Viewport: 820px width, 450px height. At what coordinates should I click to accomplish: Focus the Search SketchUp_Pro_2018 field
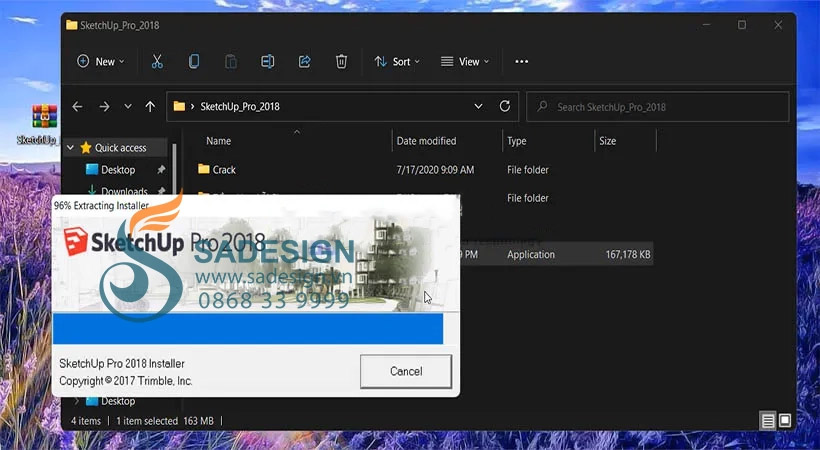pyautogui.click(x=657, y=107)
